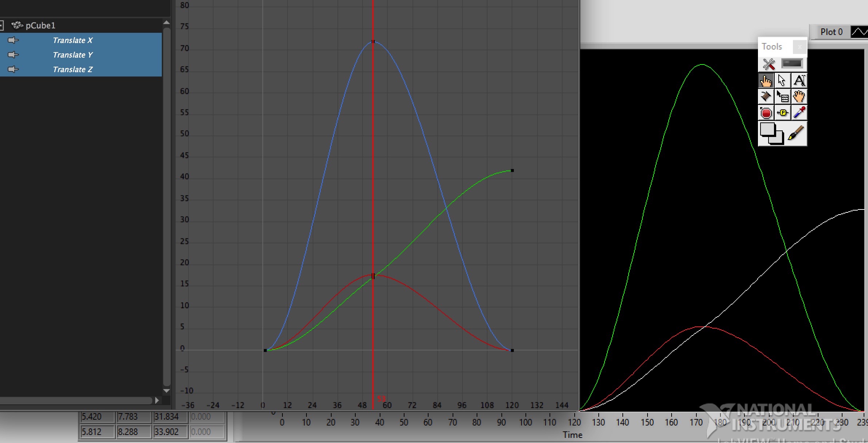Viewport: 868px width, 443px height.
Task: Select the Translate X channel
Action: tap(81, 40)
